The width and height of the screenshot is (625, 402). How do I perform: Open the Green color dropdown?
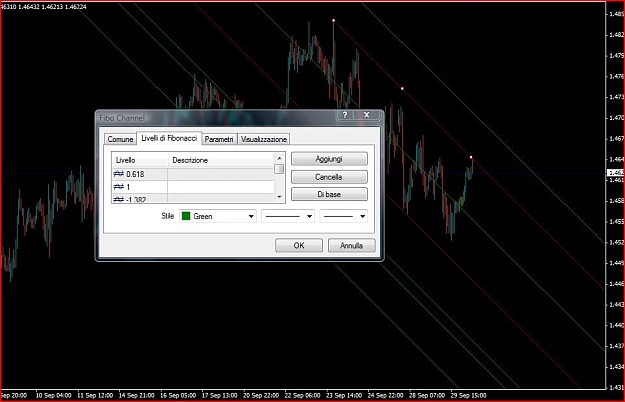218,216
